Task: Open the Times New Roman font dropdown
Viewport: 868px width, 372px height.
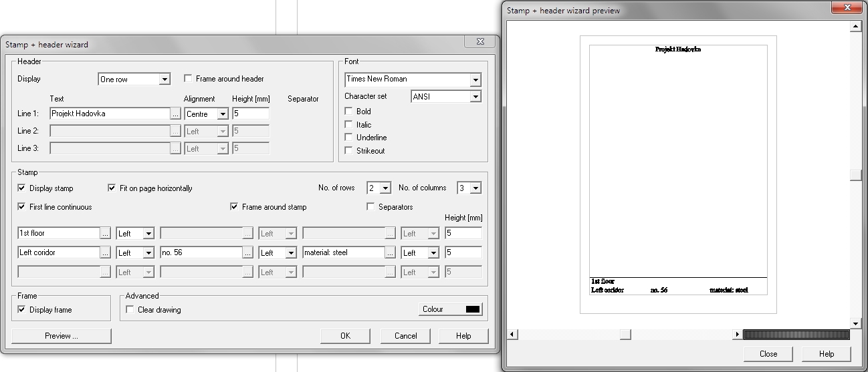Action: coord(475,79)
